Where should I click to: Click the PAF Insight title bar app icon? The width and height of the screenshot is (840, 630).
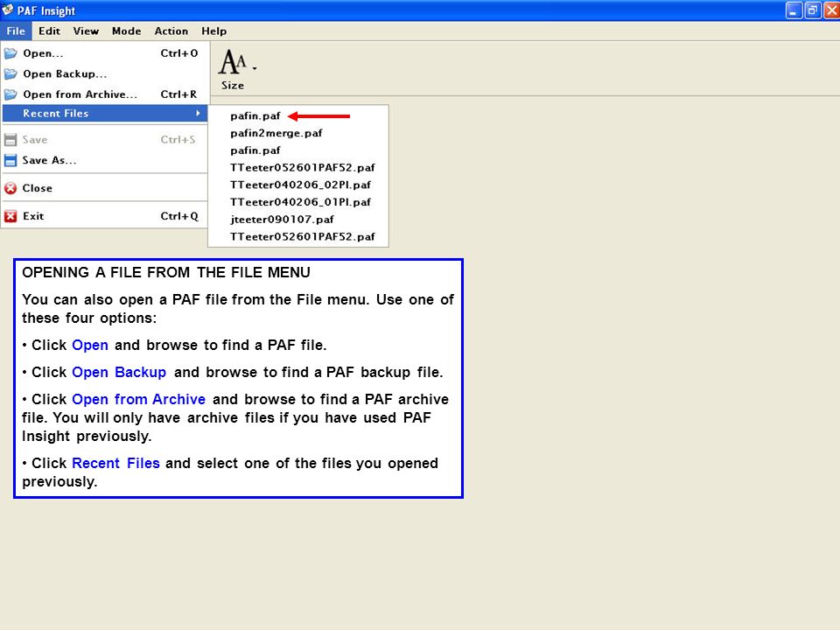[x=8, y=10]
